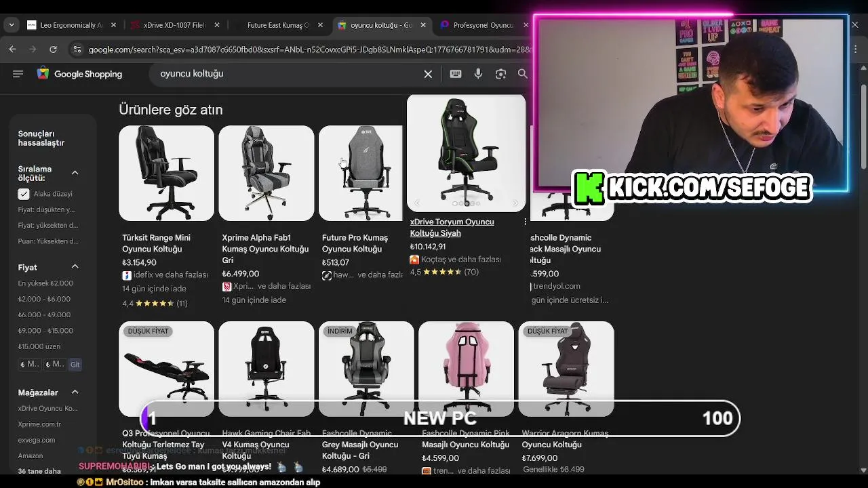
Task: Reload the page with the refresh icon
Action: [x=53, y=49]
